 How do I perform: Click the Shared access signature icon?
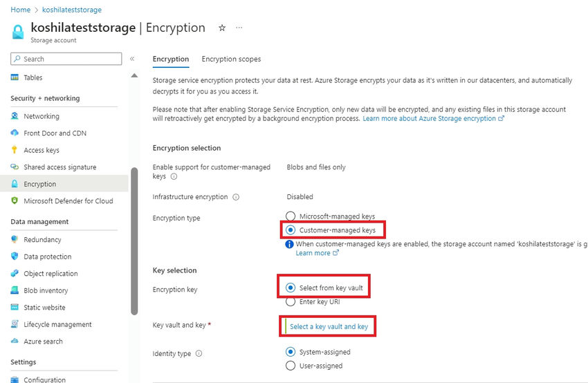pos(15,167)
